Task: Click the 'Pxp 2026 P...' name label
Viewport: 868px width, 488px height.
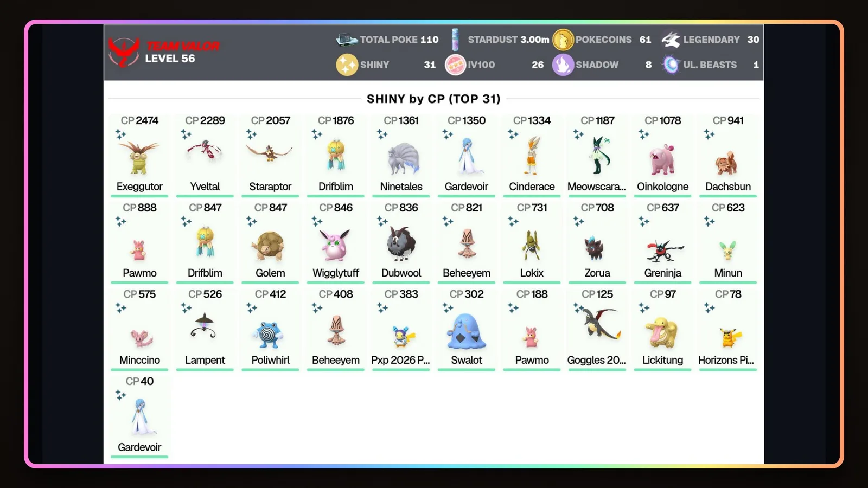Action: pos(400,360)
